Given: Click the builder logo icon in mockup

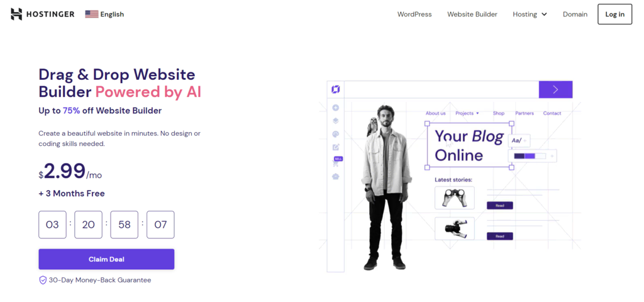Looking at the screenshot, I should pos(336,89).
